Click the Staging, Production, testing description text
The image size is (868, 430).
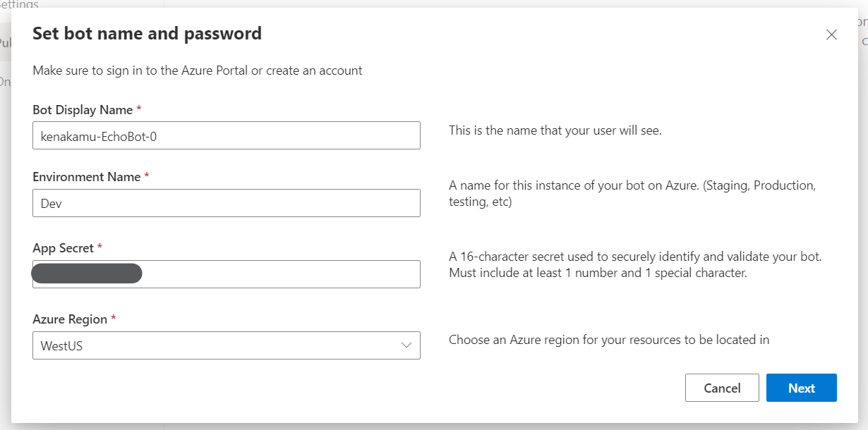632,194
